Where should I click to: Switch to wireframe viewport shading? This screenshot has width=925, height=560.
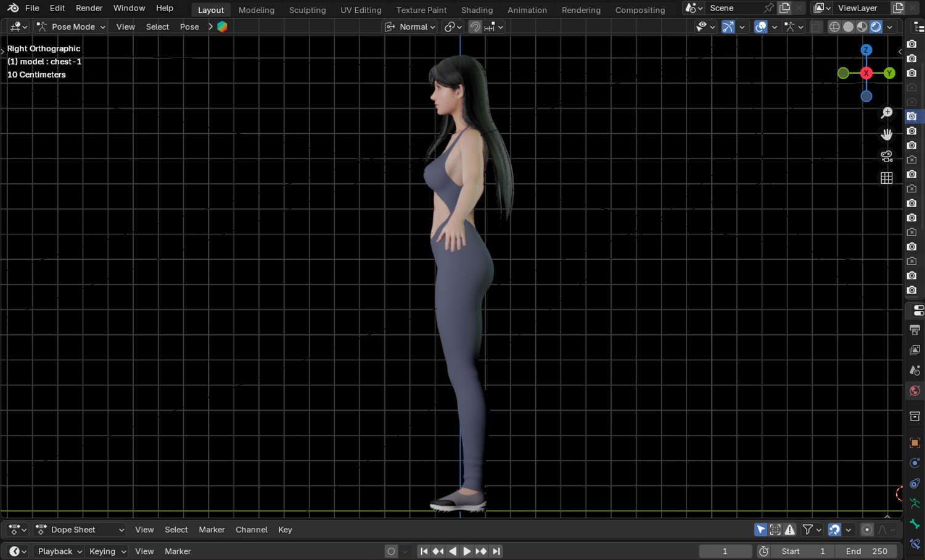834,27
